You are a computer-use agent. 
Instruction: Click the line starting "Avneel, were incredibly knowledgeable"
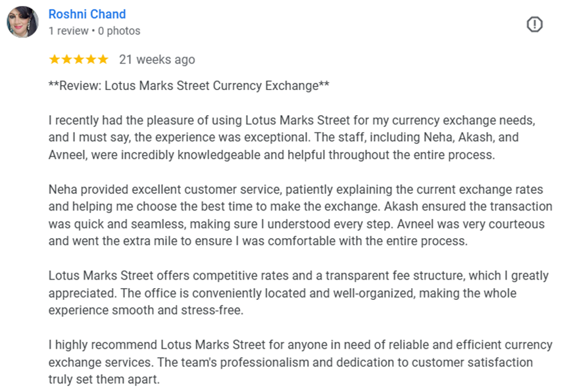(272, 155)
